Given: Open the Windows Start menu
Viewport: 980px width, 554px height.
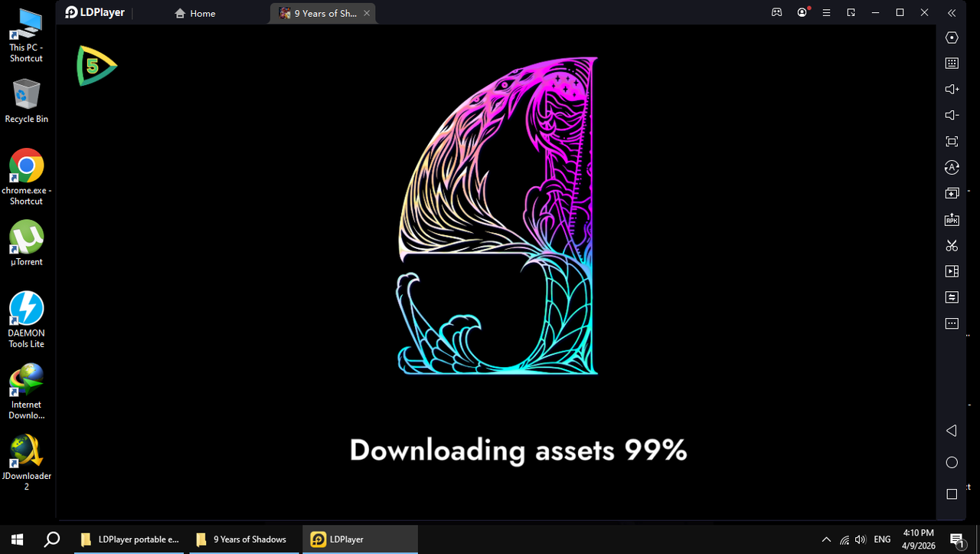Looking at the screenshot, I should point(17,539).
